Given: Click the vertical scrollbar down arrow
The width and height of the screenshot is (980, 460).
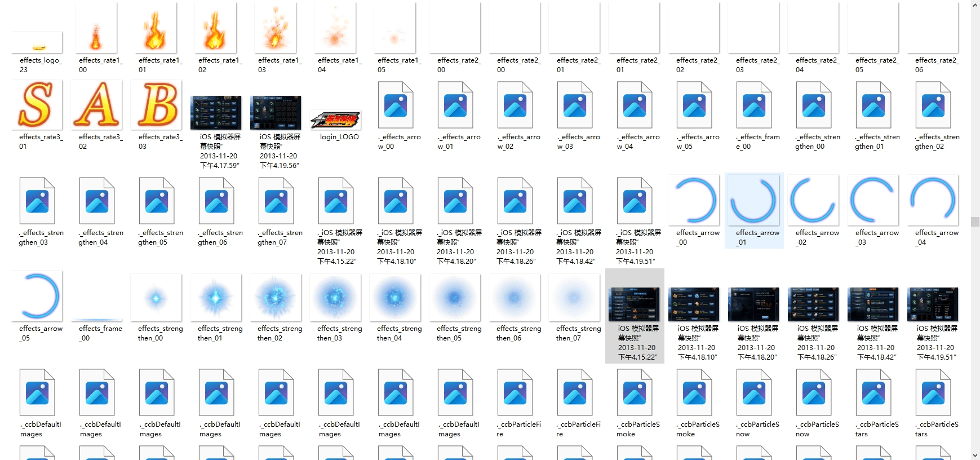Looking at the screenshot, I should (x=975, y=455).
